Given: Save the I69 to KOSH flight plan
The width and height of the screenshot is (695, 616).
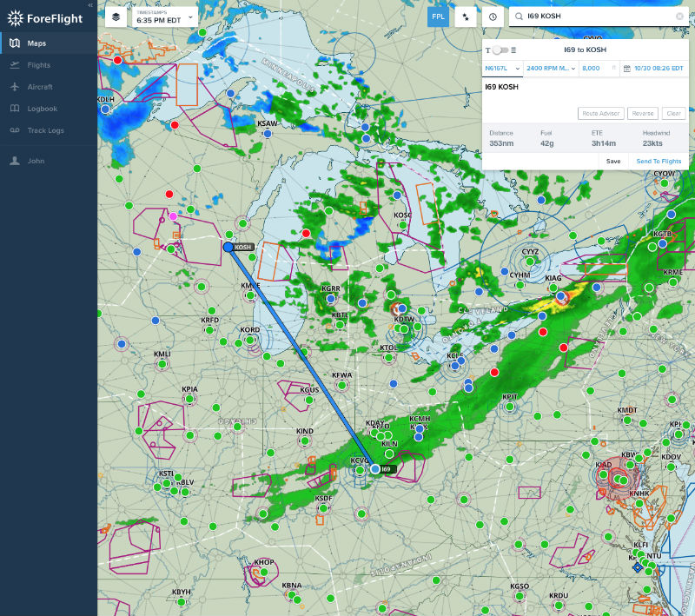Looking at the screenshot, I should click(x=612, y=161).
